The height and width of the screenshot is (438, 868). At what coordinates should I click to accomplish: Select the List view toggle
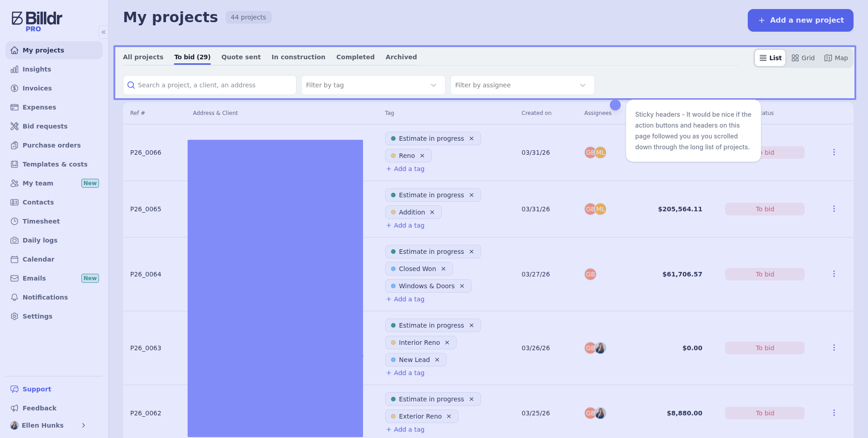770,58
